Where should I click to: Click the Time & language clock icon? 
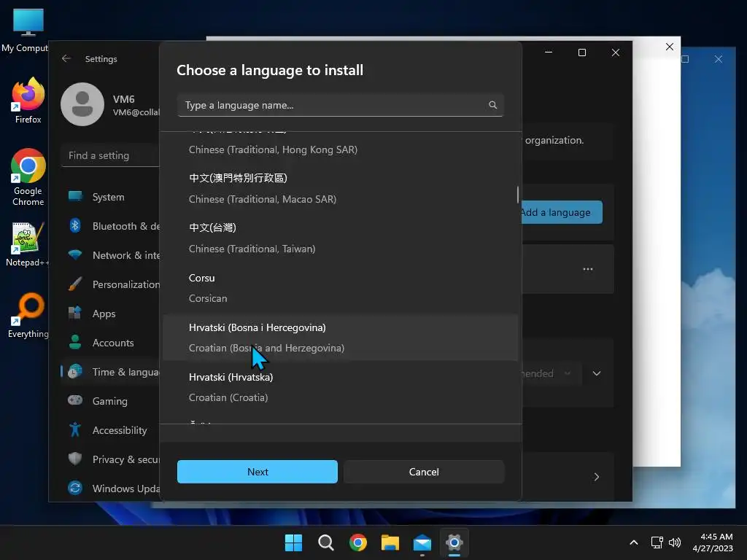75,371
